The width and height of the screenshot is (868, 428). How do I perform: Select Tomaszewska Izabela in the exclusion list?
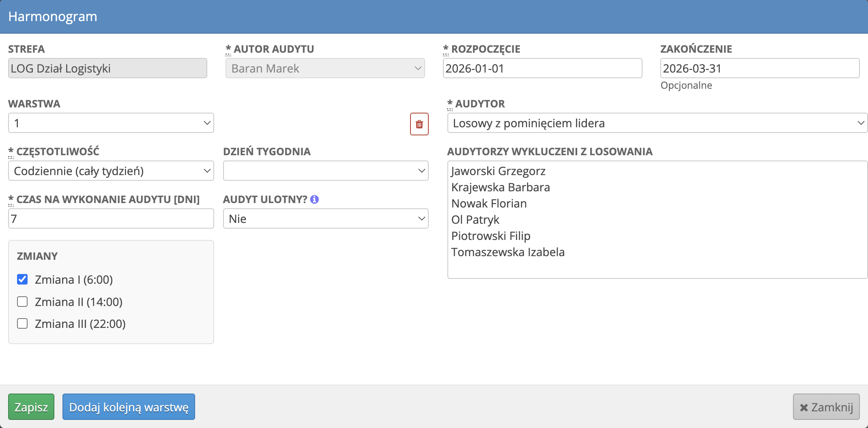(x=508, y=252)
